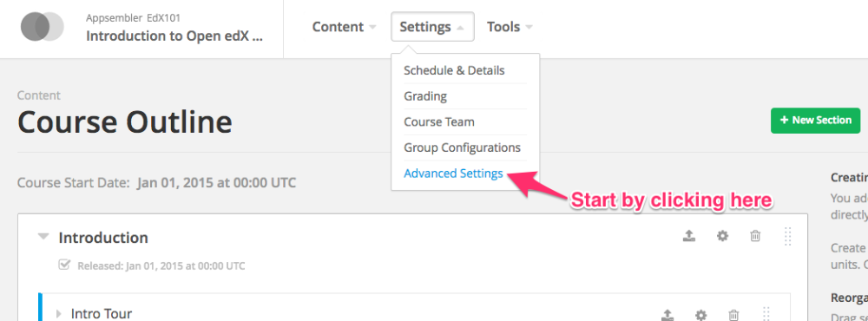Click the New Section button
The image size is (868, 321).
(x=815, y=120)
